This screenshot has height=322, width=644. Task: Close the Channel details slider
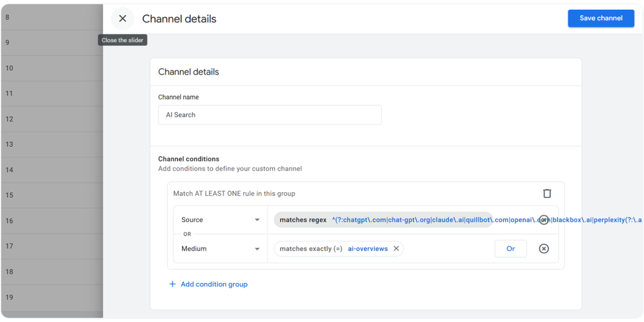pos(122,19)
